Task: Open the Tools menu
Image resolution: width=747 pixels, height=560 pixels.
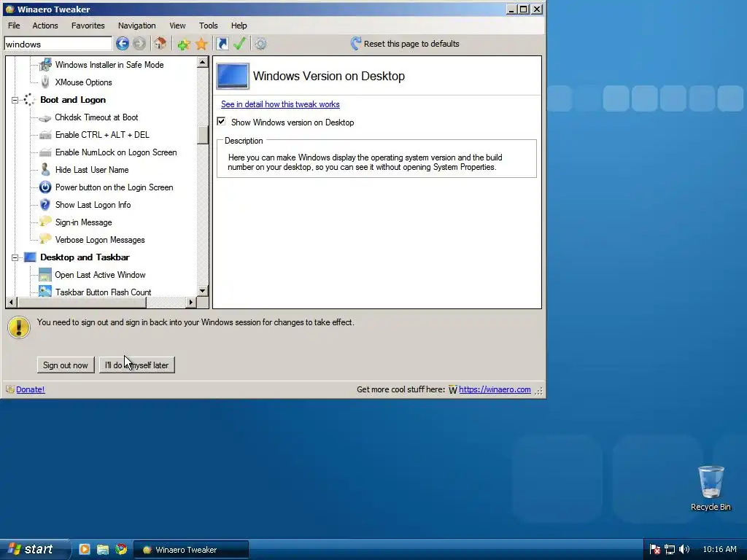Action: [x=208, y=26]
